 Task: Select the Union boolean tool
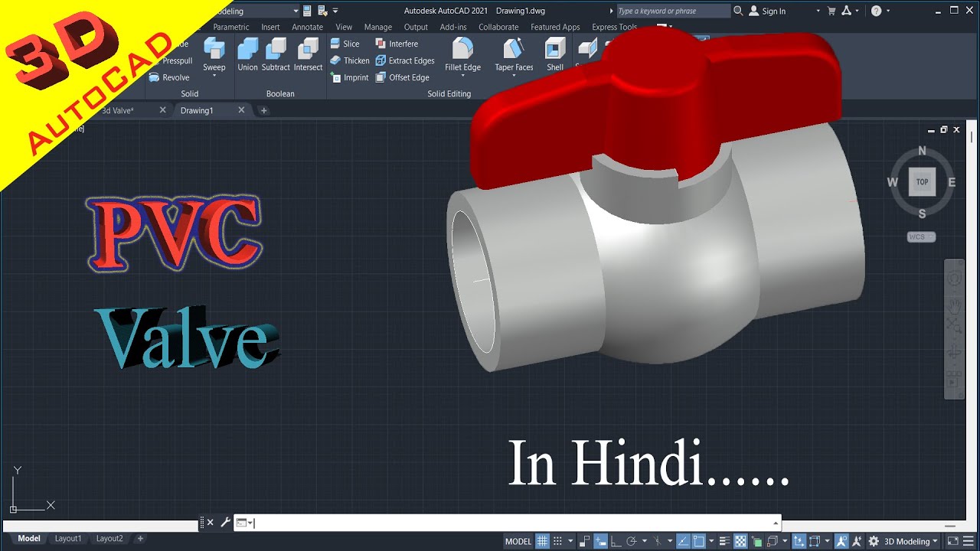tap(247, 55)
